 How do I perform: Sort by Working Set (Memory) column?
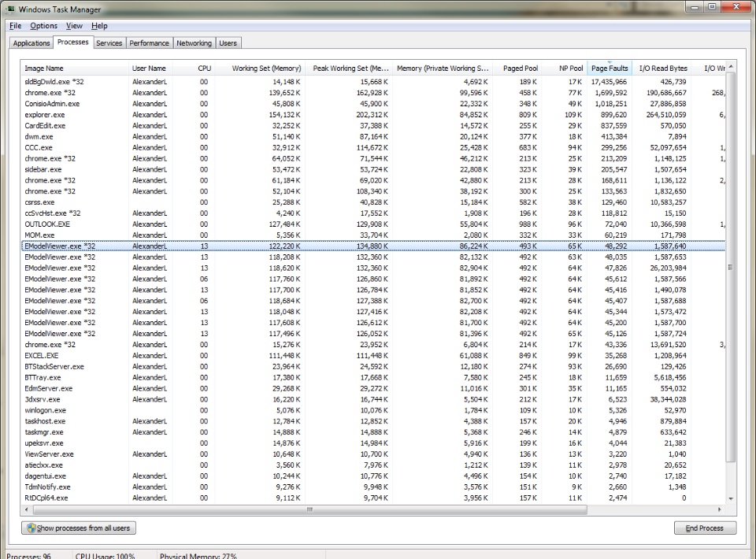(260, 68)
